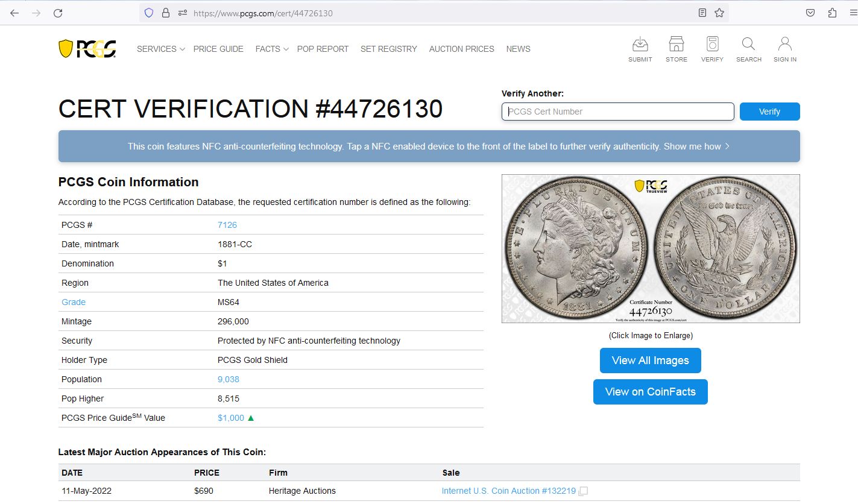This screenshot has height=504, width=858.
Task: Select the 1881-CC date mintmark value
Action: point(235,244)
